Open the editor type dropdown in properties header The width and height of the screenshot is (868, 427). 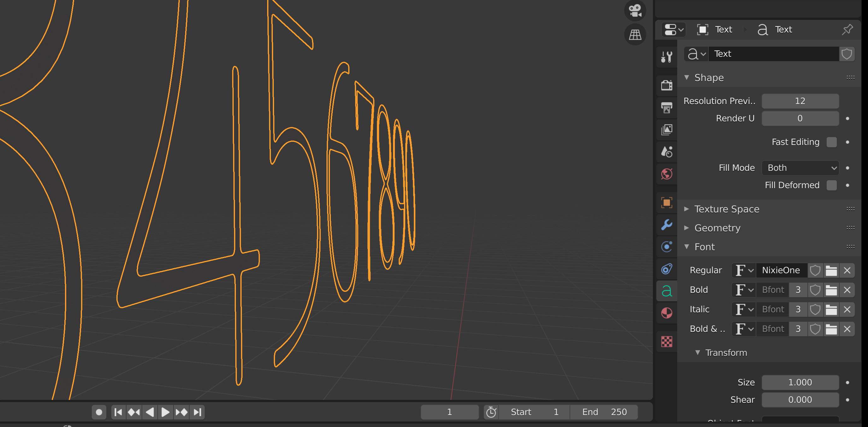click(x=674, y=30)
